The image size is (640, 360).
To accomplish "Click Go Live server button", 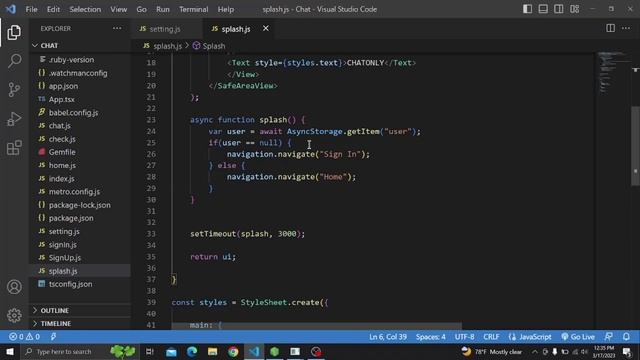I will (x=578, y=337).
